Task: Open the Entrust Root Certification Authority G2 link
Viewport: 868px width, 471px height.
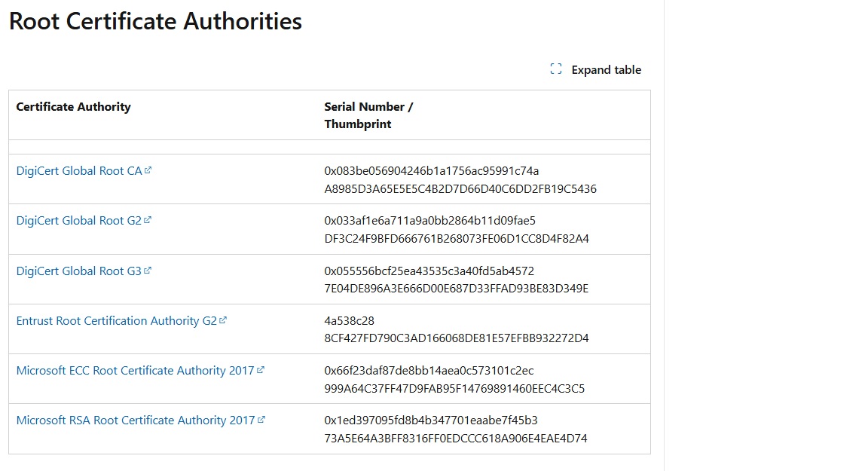Action: (x=118, y=320)
